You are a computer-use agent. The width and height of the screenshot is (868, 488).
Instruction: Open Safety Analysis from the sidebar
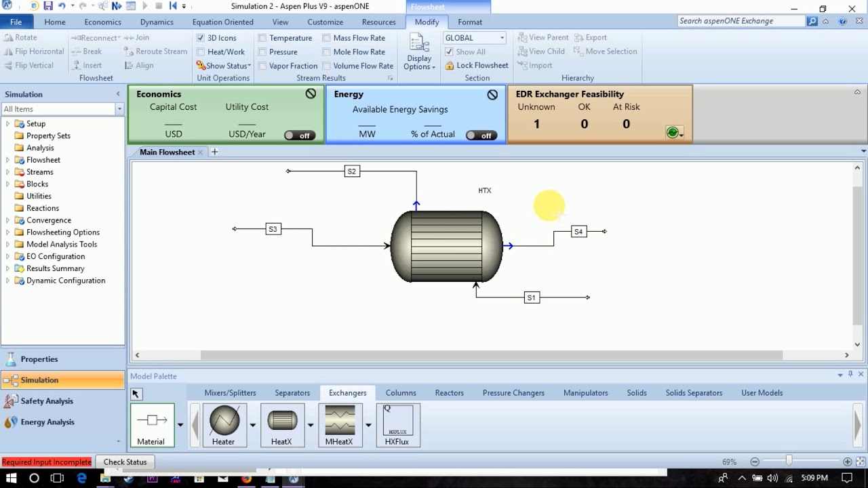pyautogui.click(x=47, y=401)
